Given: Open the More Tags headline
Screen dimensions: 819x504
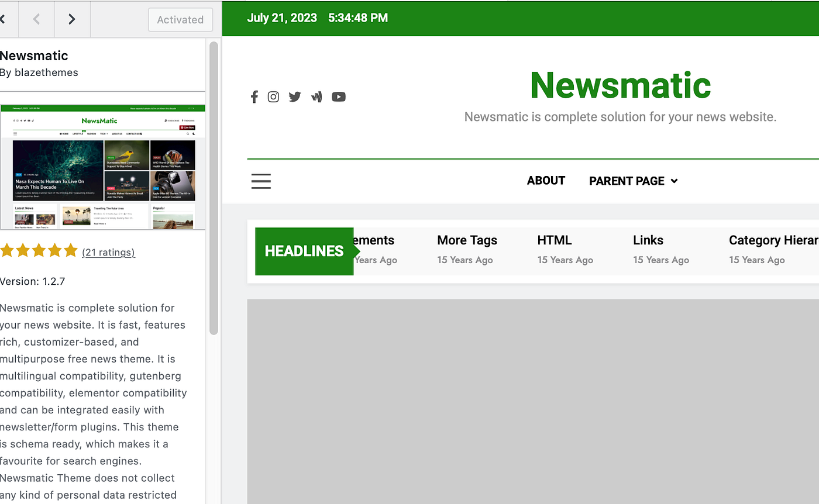Looking at the screenshot, I should point(467,240).
